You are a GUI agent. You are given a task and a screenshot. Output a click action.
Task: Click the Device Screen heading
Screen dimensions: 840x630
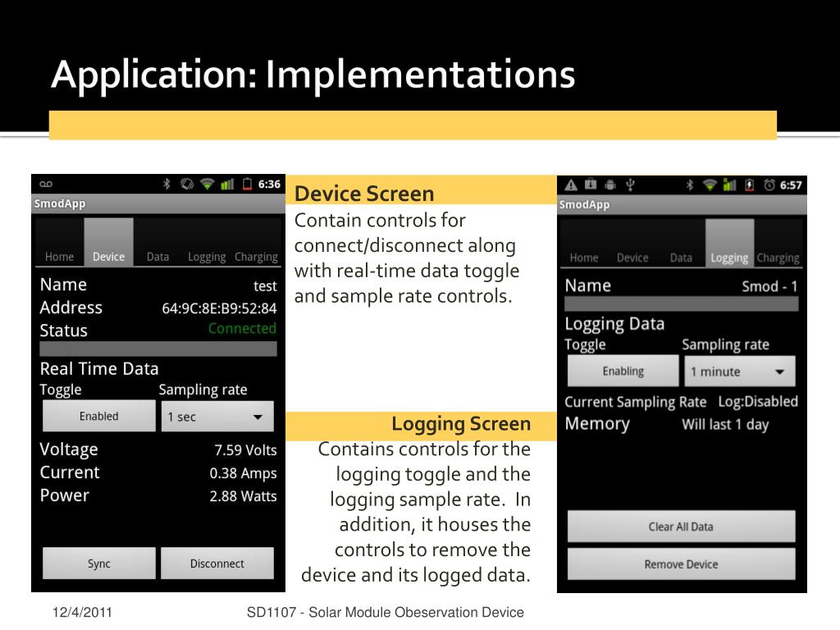(x=364, y=194)
